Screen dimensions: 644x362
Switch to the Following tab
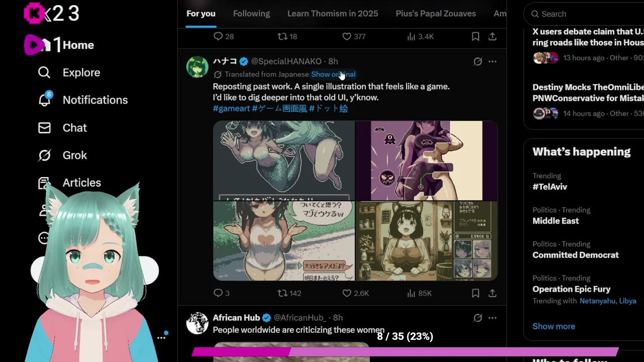coord(252,14)
